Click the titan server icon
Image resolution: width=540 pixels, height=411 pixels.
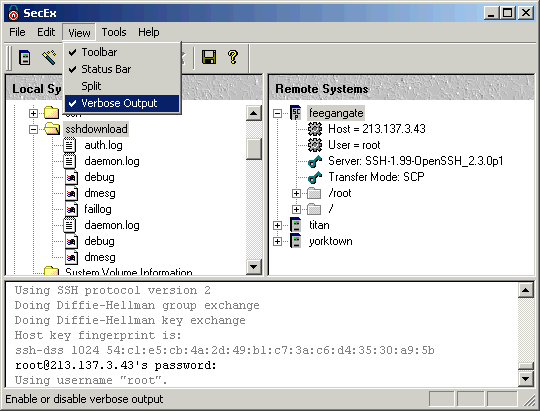(x=296, y=225)
